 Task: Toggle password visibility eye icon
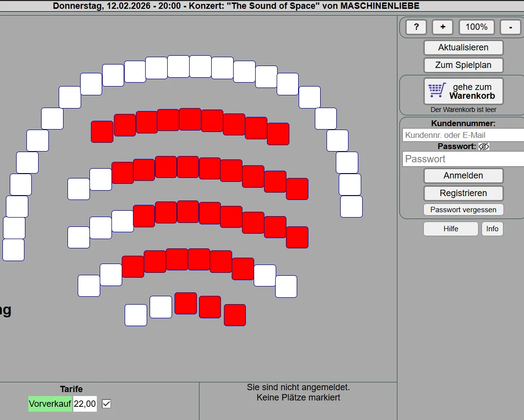click(483, 146)
